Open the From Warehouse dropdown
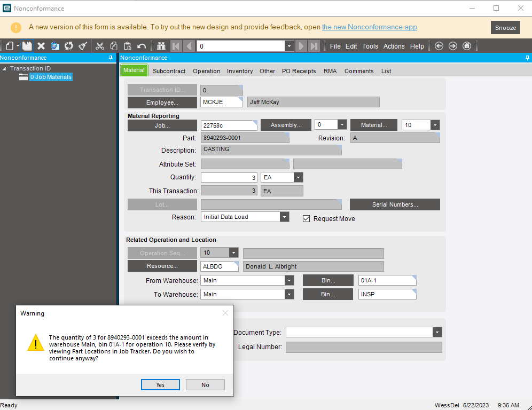The width and height of the screenshot is (532, 410). (289, 280)
